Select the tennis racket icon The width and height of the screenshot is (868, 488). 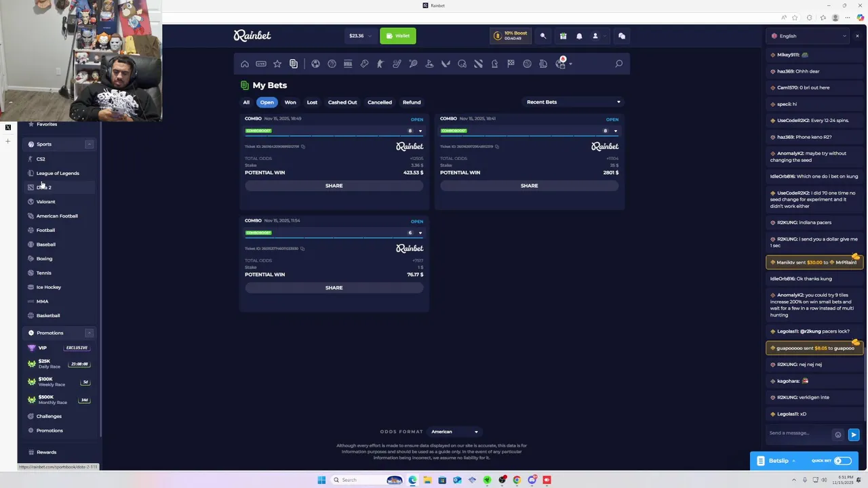pyautogui.click(x=413, y=64)
